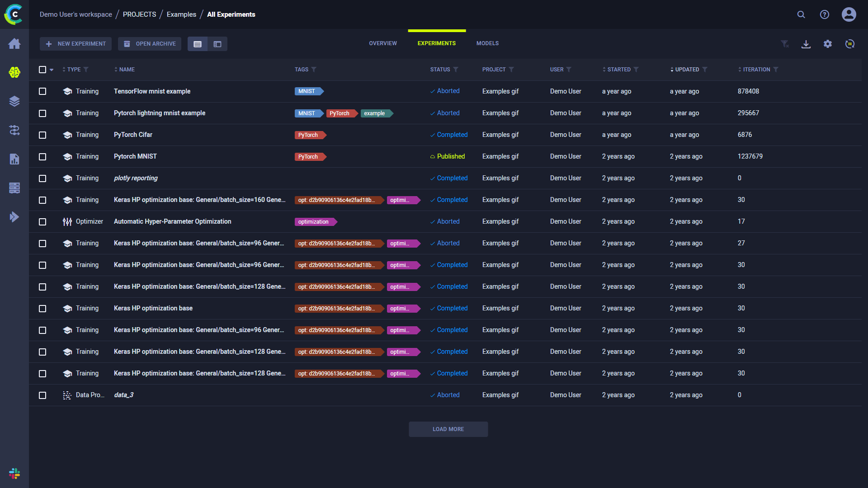This screenshot has height=488, width=868.
Task: Check the TensorFlow mnist example row checkbox
Action: pos(42,91)
